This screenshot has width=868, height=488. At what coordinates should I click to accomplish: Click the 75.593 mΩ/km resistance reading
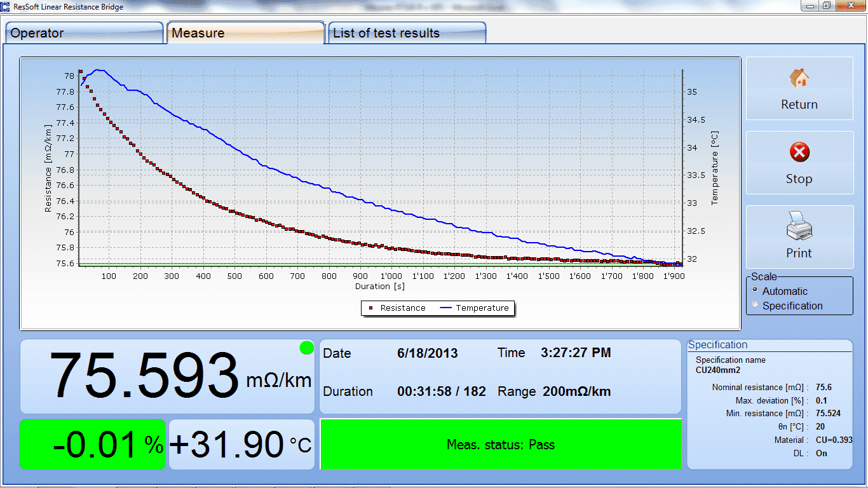pos(180,377)
